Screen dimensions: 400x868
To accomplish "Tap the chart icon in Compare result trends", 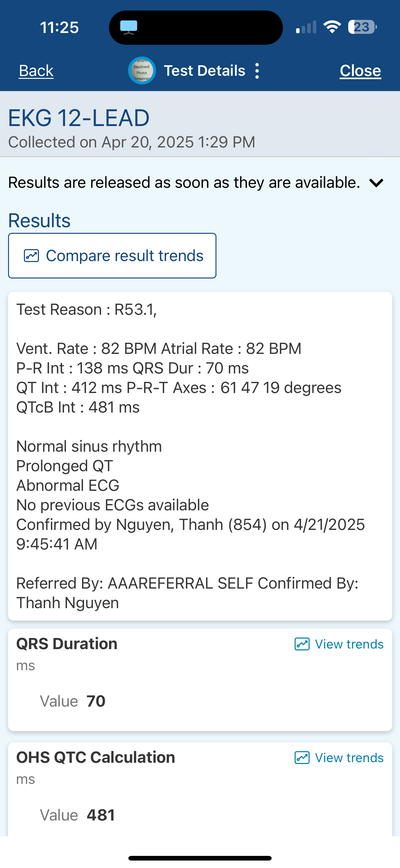I will [x=31, y=256].
